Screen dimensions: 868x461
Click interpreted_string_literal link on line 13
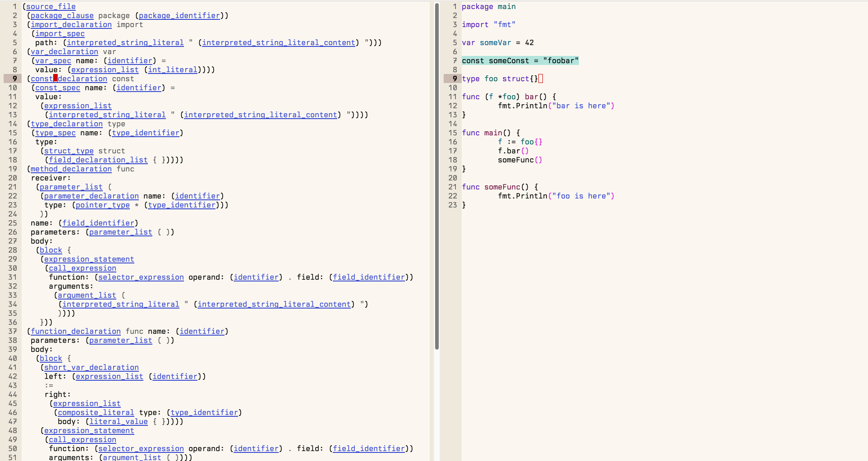tap(107, 115)
